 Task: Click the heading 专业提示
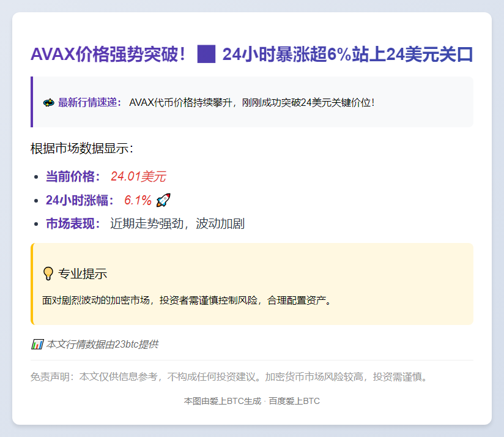tap(83, 274)
